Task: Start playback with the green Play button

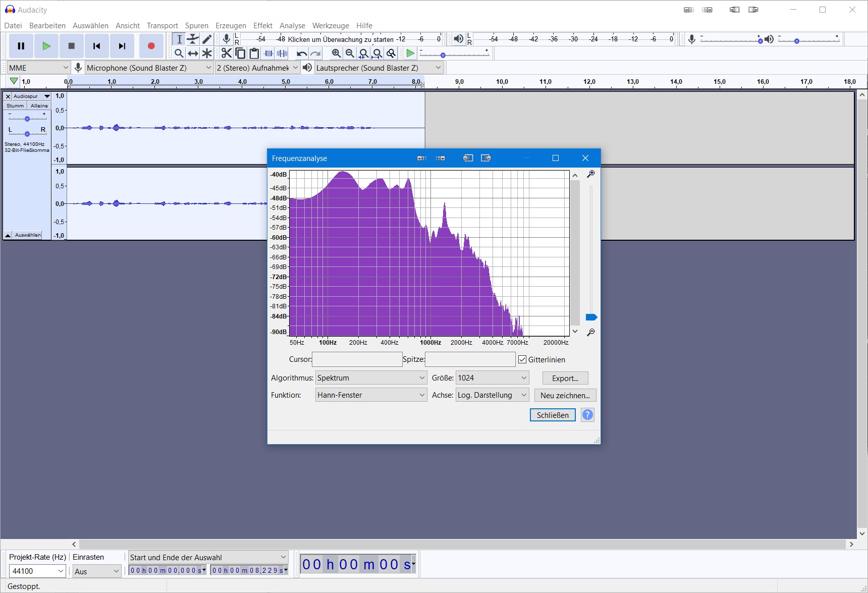Action: (x=46, y=46)
